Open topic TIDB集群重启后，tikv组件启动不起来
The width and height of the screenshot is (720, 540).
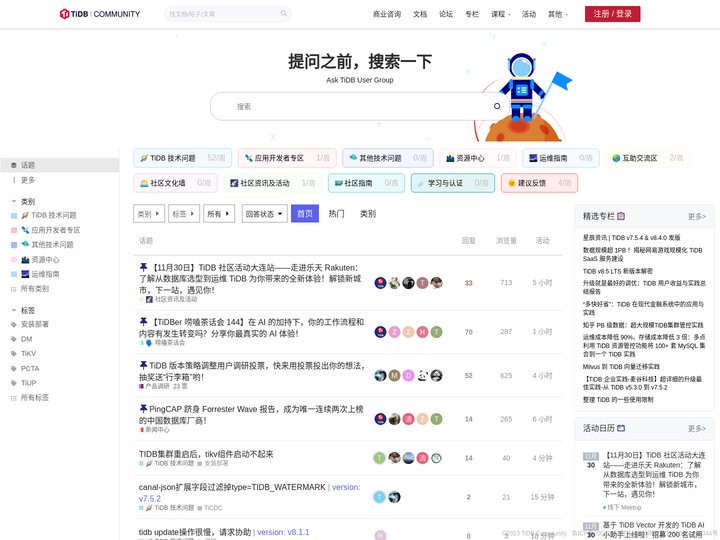tap(206, 454)
